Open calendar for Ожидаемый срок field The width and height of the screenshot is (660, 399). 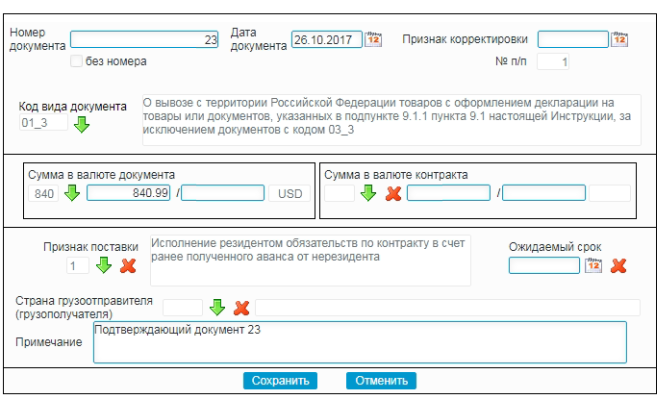(593, 266)
